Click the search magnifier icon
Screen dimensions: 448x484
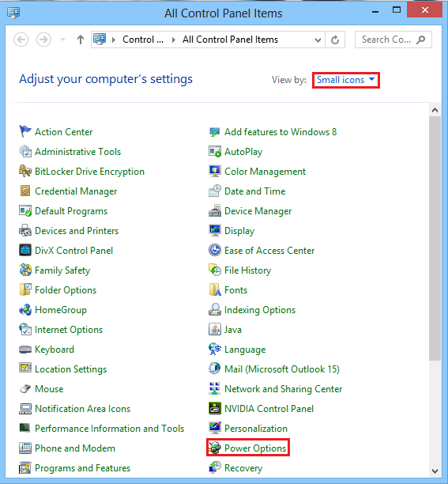(x=421, y=40)
